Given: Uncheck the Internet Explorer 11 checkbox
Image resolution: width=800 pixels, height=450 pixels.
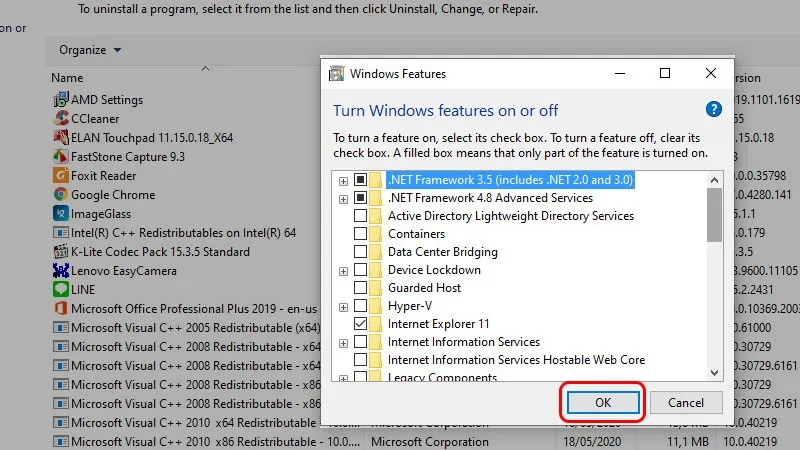Looking at the screenshot, I should coord(360,325).
